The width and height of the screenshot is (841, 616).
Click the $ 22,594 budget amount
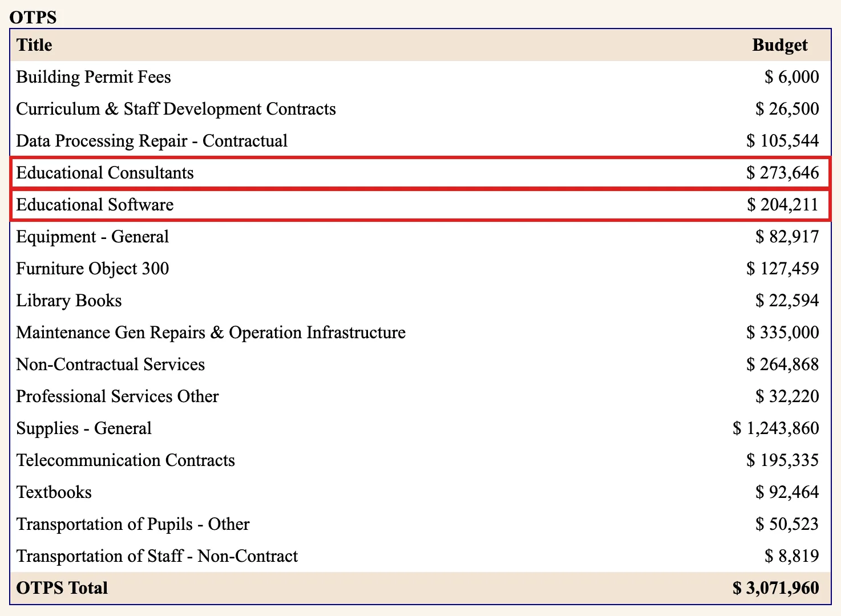[787, 301]
